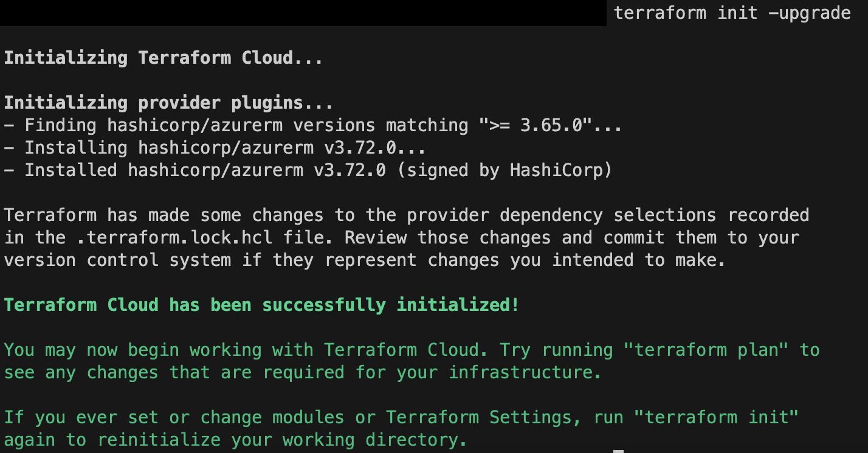
Task: Click the black redacted prompt bar
Action: [x=303, y=13]
